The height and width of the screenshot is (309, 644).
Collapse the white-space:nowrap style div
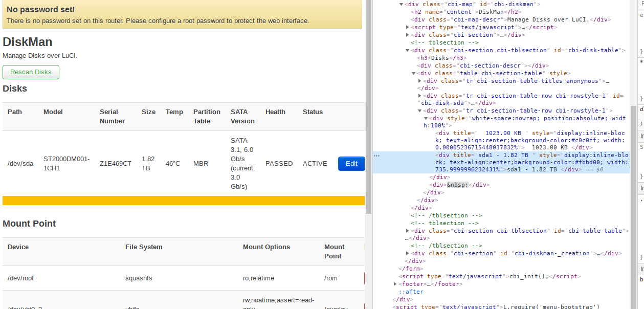pyautogui.click(x=426, y=118)
